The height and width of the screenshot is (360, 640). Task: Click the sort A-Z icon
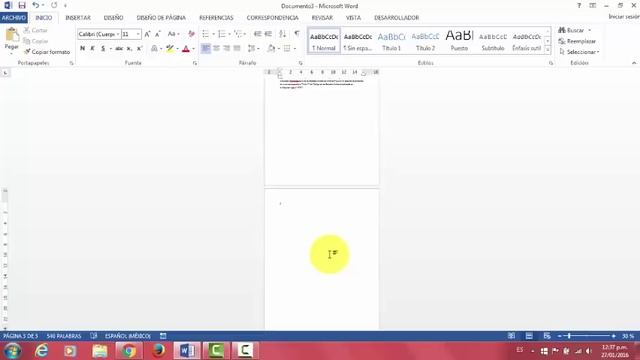tap(282, 34)
